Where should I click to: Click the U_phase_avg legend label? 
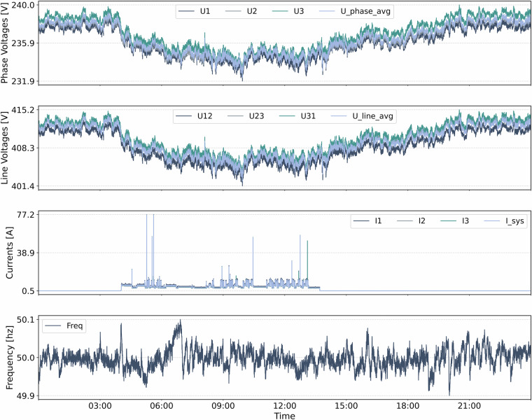[365, 11]
